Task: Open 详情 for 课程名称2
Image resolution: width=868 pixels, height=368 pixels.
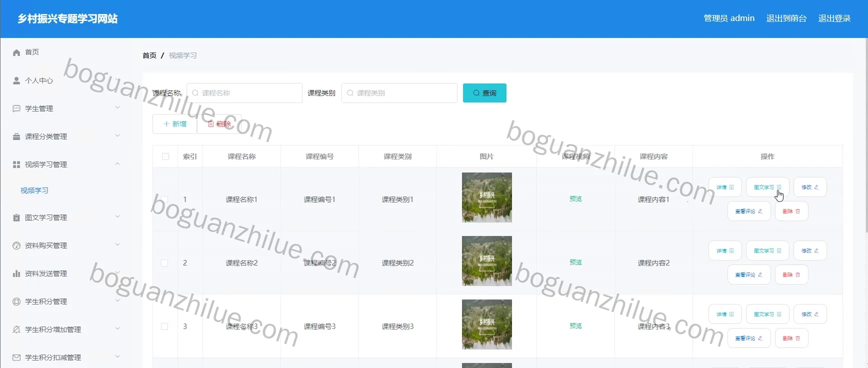Action: coord(725,251)
